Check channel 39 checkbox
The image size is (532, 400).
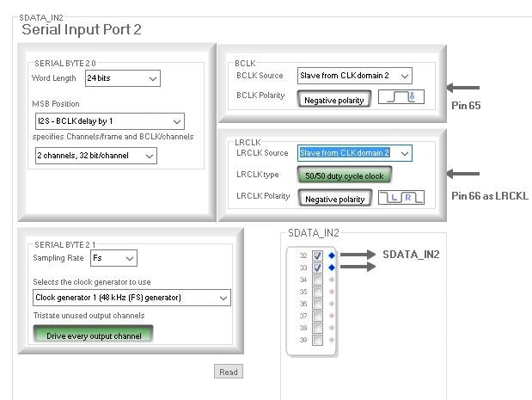pyautogui.click(x=317, y=340)
